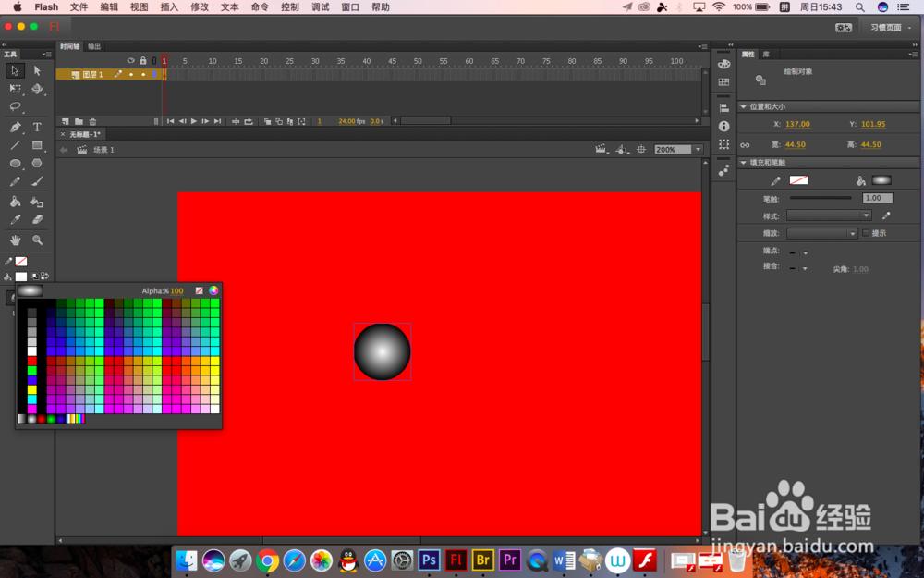Screen dimensions: 924x578
Task: Go to first frame button
Action: click(170, 121)
